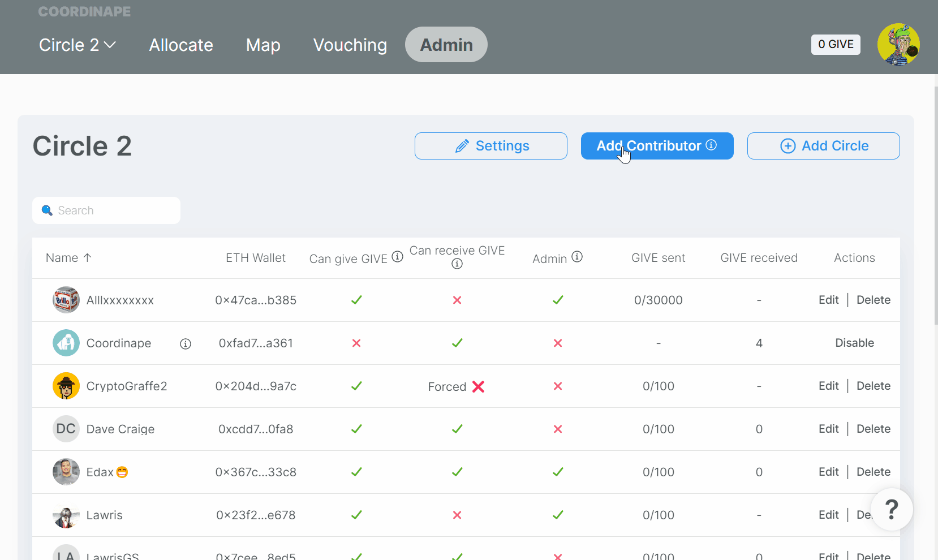Delete the Dave Craige user
The width and height of the screenshot is (938, 560).
pos(874,429)
